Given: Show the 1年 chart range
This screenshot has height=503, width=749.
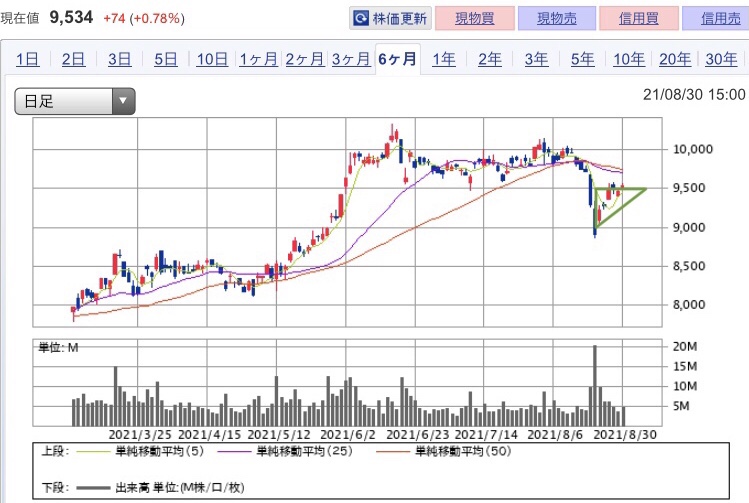Looking at the screenshot, I should (x=444, y=59).
